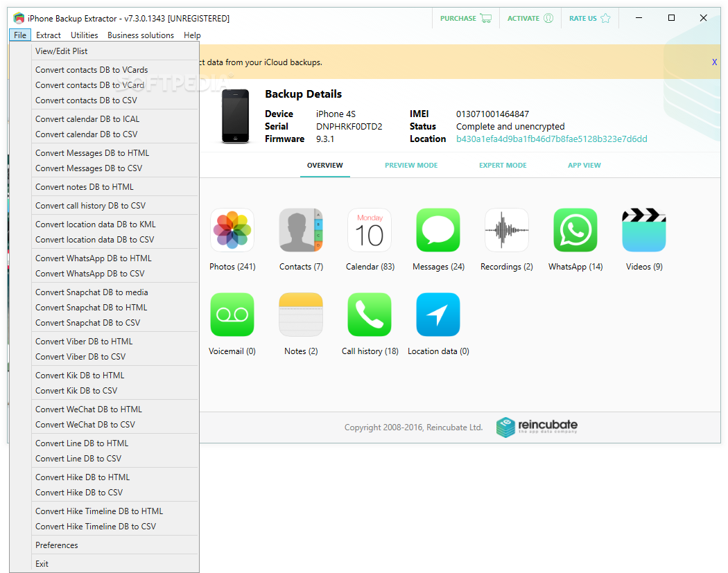This screenshot has width=728, height=573.
Task: Open the Utilities menu
Action: 84,35
